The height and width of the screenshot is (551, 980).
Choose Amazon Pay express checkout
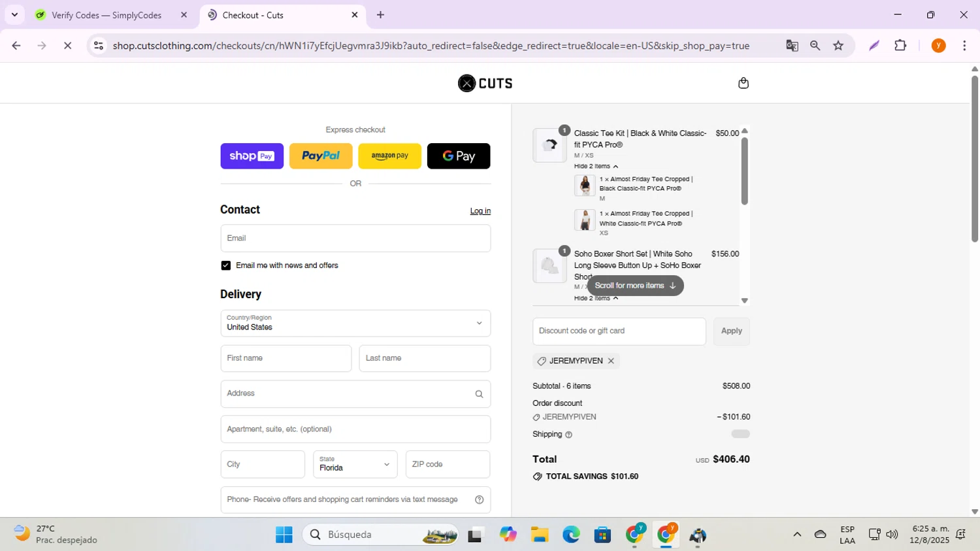[390, 156]
